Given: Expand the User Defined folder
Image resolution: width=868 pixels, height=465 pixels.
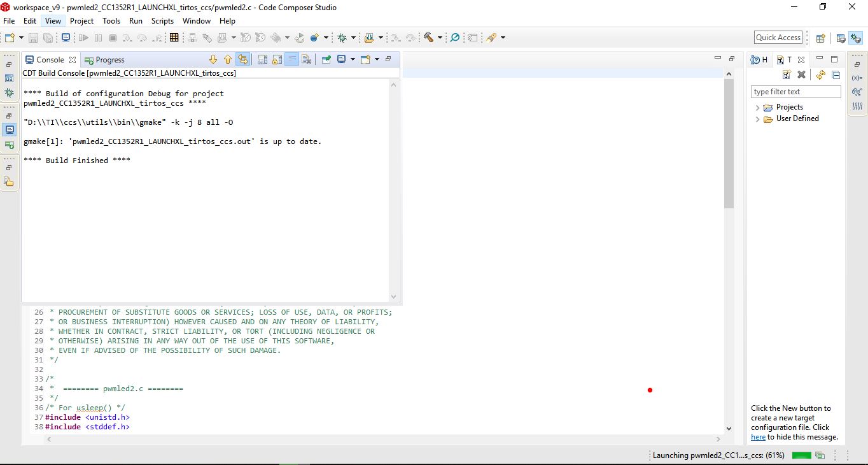Looking at the screenshot, I should click(x=757, y=119).
